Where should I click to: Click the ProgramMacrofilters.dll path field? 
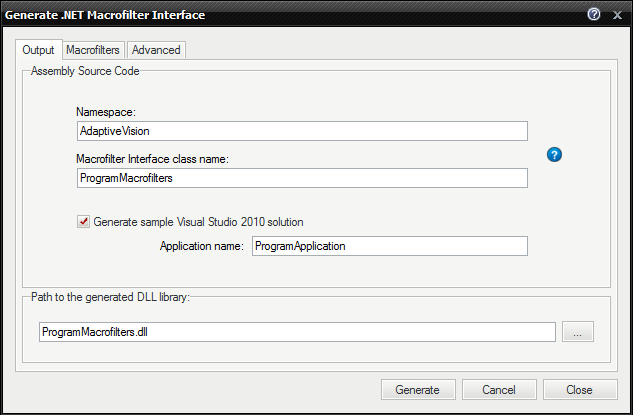pyautogui.click(x=297, y=332)
